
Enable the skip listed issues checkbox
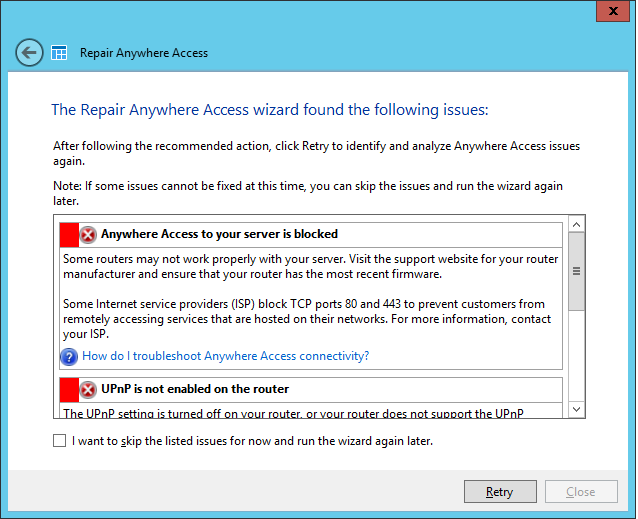(61, 440)
